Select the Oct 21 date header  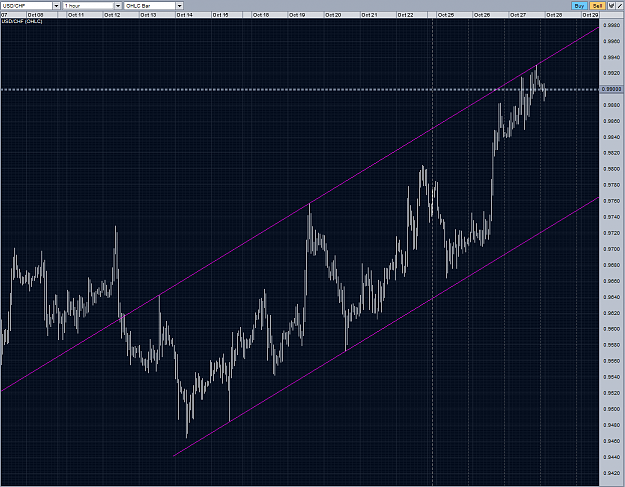(369, 15)
